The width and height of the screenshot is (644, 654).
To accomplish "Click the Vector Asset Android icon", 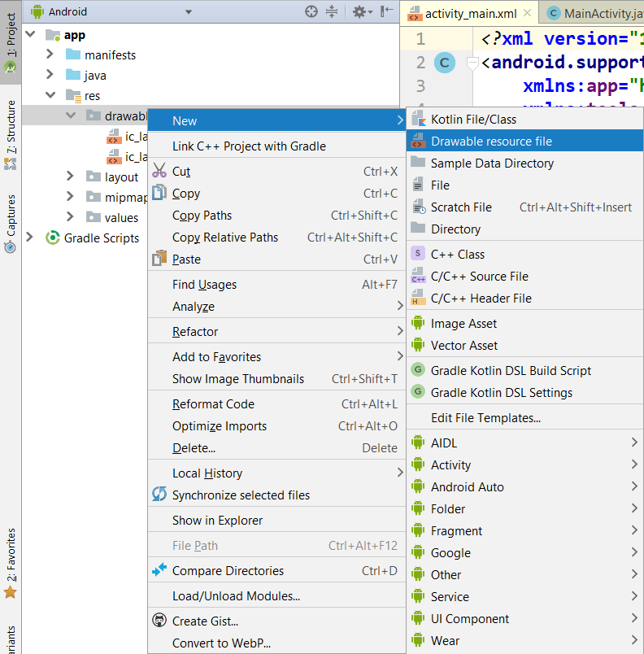I will pyautogui.click(x=418, y=345).
